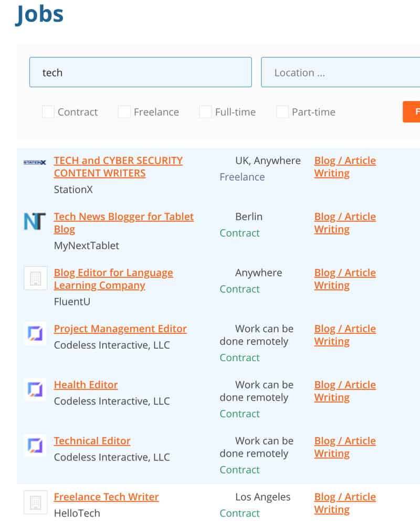The height and width of the screenshot is (525, 420).
Task: Open the Project Management Editor job
Action: (x=120, y=329)
